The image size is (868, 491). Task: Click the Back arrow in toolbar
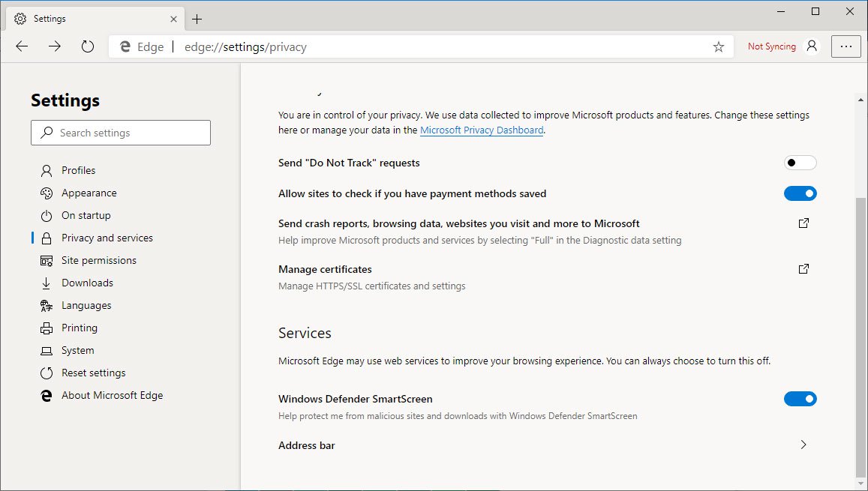[22, 46]
